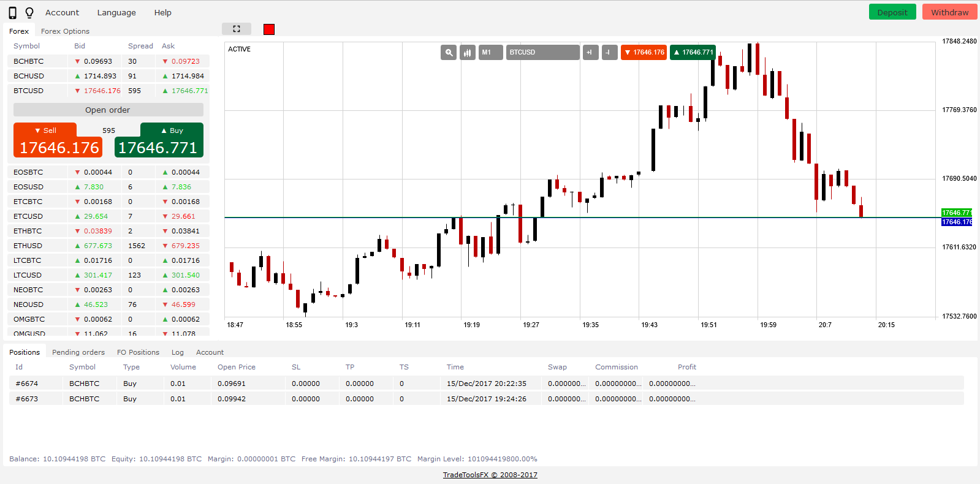The width and height of the screenshot is (980, 484).
Task: Switch to the Pending orders tab
Action: tap(78, 352)
